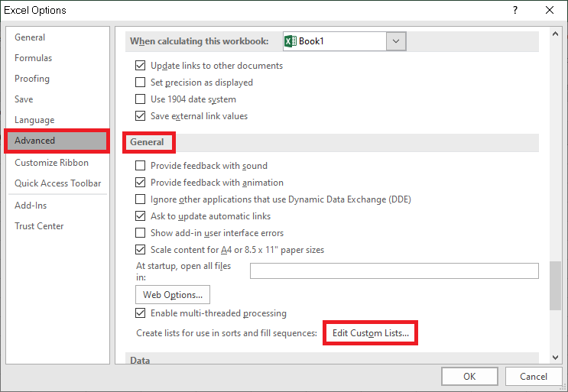
Task: Open the Book1 workbook dropdown
Action: (x=395, y=41)
